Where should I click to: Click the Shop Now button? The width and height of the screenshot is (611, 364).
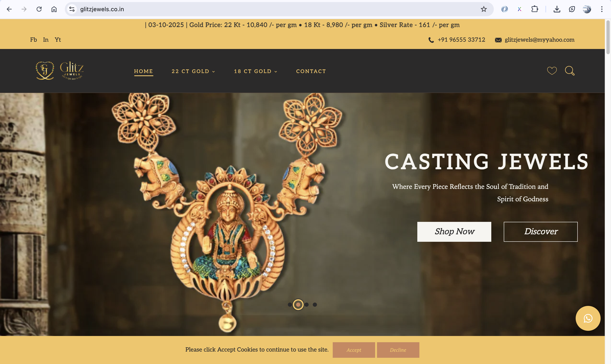point(454,232)
